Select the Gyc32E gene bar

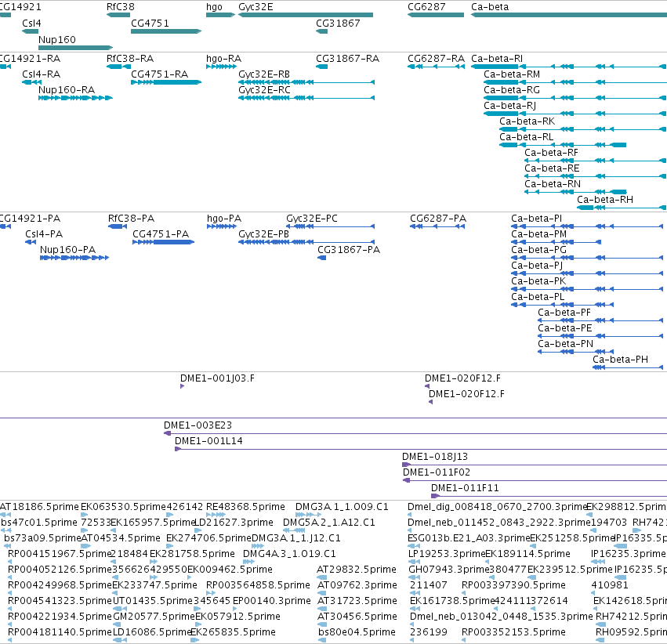click(x=306, y=15)
